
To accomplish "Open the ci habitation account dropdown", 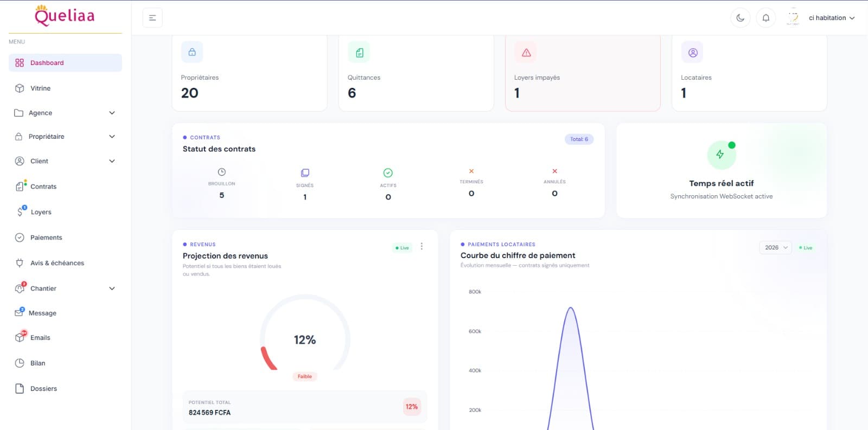I will [x=832, y=18].
